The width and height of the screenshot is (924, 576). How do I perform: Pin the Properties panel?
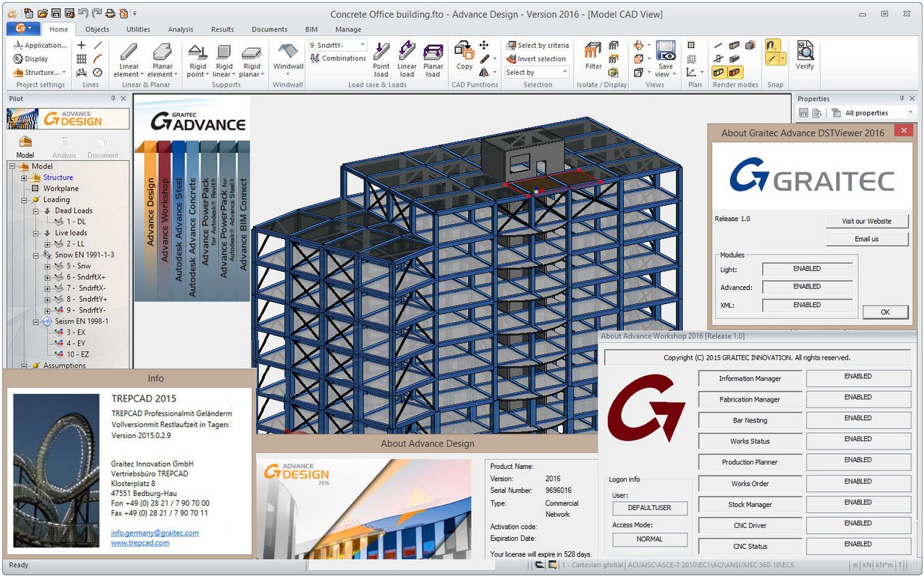point(902,99)
